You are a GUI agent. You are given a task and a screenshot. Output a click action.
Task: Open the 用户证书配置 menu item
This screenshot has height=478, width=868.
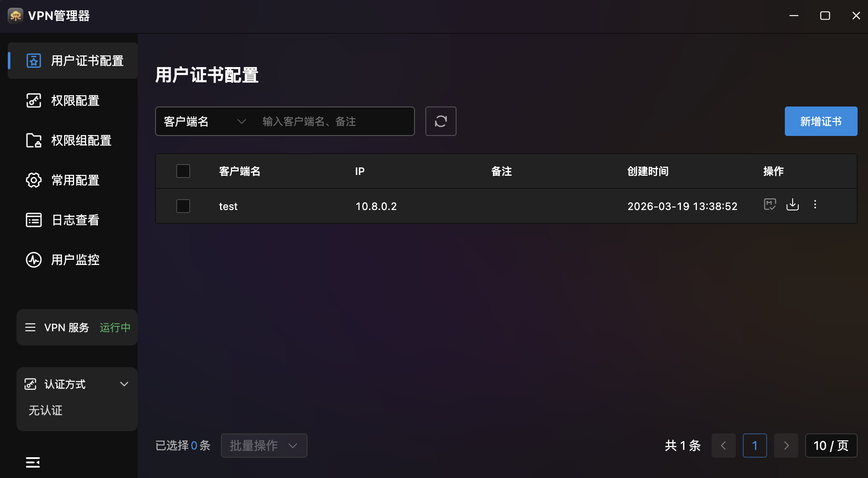pyautogui.click(x=73, y=61)
